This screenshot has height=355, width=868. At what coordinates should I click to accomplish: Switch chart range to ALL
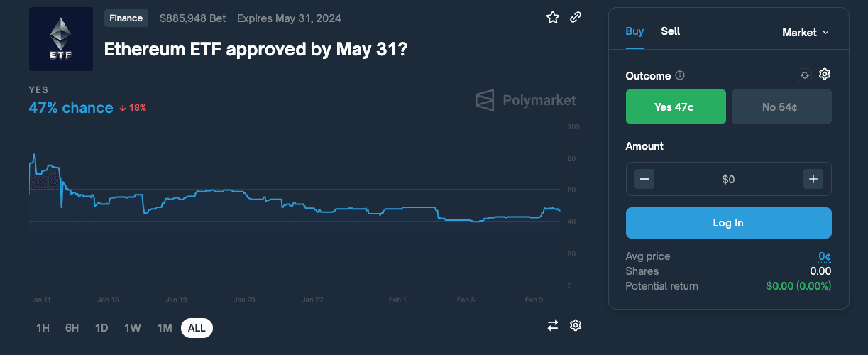point(197,328)
